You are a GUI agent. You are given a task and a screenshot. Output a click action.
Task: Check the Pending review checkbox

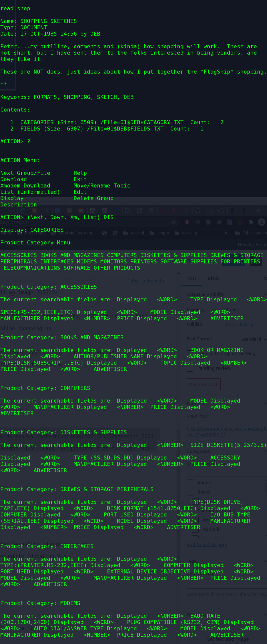190,368
